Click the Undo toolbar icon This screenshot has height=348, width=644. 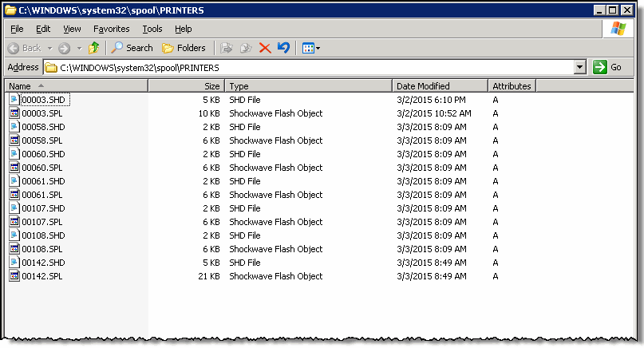[283, 48]
